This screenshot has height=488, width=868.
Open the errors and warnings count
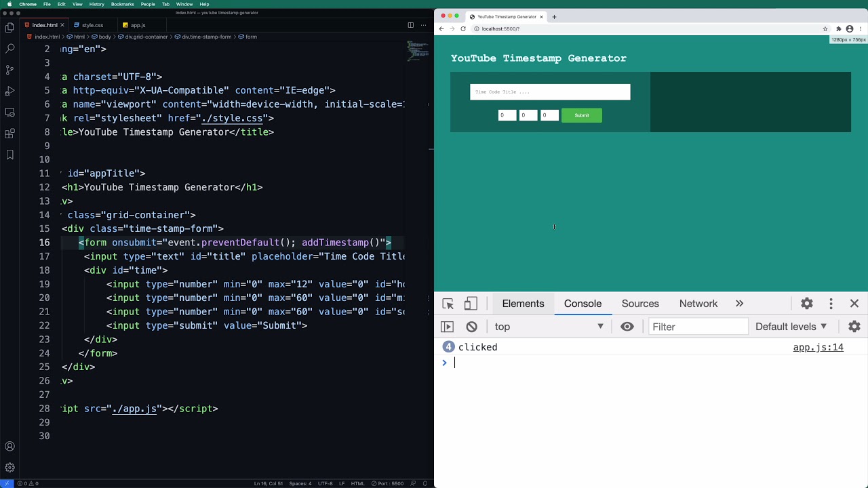[x=28, y=483]
